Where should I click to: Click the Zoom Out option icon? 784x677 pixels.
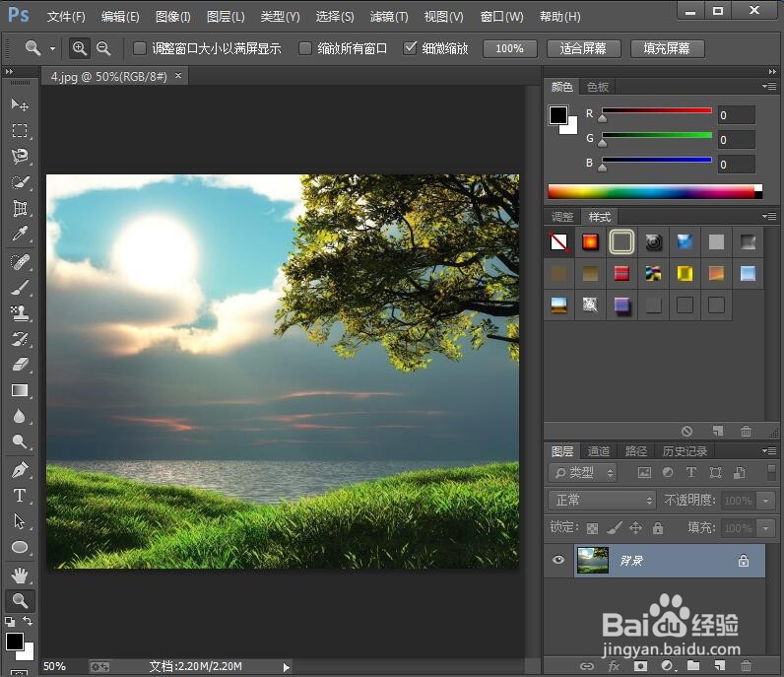[103, 48]
